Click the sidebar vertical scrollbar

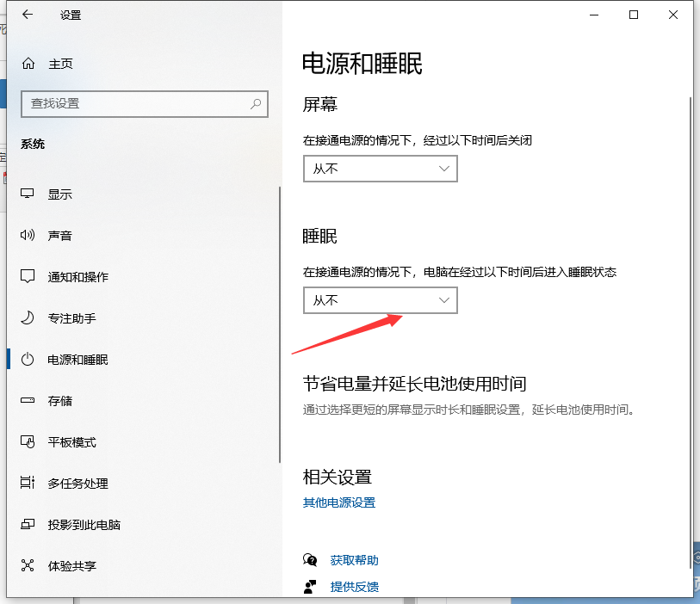[x=280, y=324]
